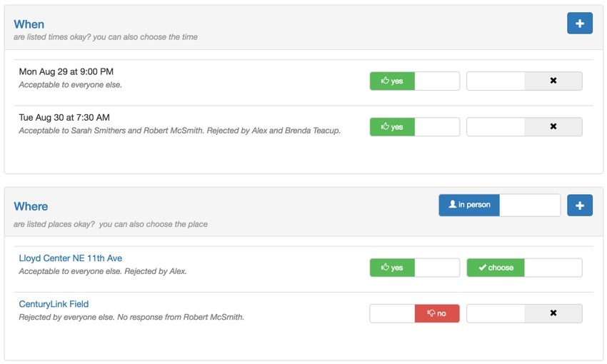Toggle the yes switch for Tue Aug 30
Image resolution: width=607 pixels, height=364 pixels.
(x=415, y=127)
